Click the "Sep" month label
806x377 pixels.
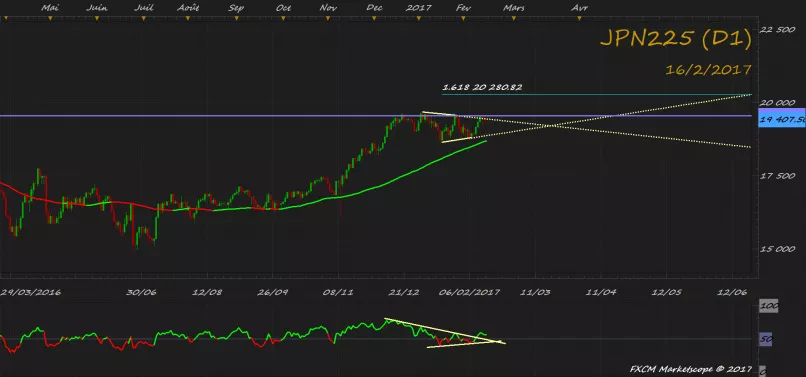[236, 8]
